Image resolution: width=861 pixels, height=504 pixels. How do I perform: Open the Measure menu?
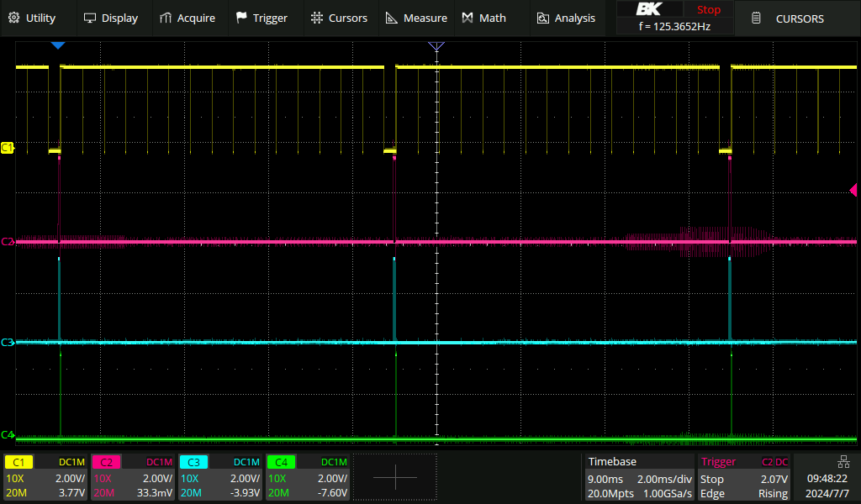pyautogui.click(x=416, y=18)
